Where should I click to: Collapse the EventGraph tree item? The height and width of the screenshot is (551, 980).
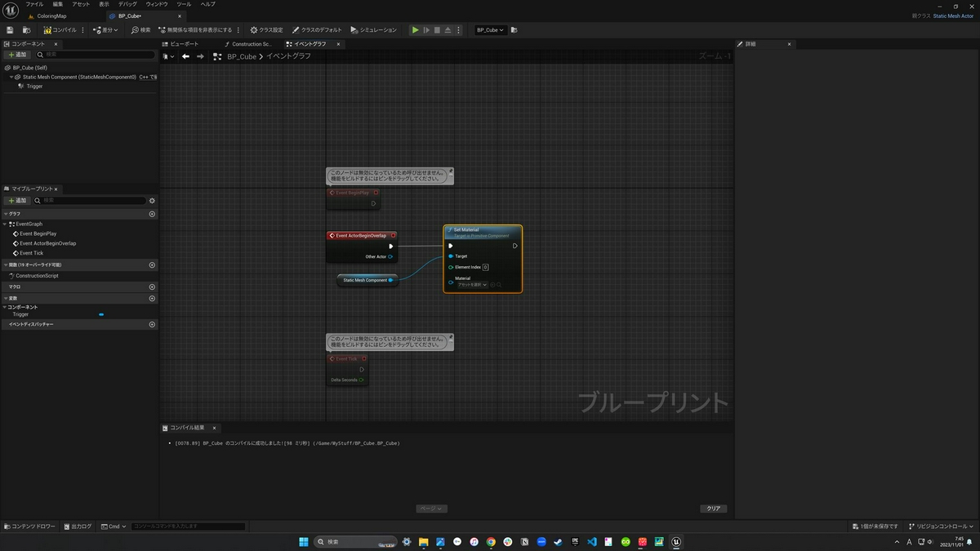pyautogui.click(x=5, y=224)
